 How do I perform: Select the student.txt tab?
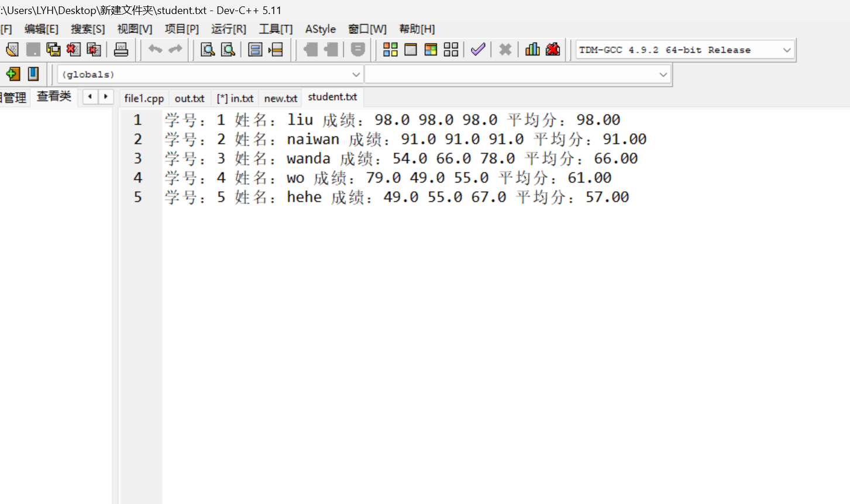pyautogui.click(x=332, y=97)
